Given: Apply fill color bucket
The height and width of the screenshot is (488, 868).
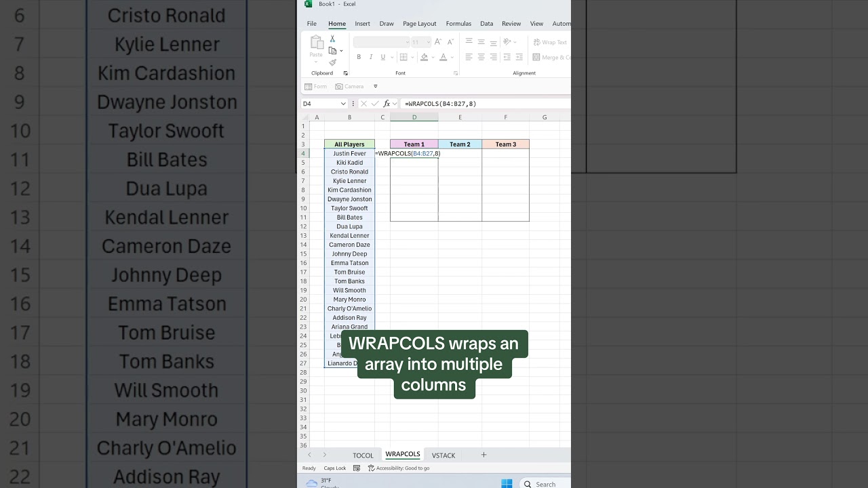Looking at the screenshot, I should coord(424,58).
